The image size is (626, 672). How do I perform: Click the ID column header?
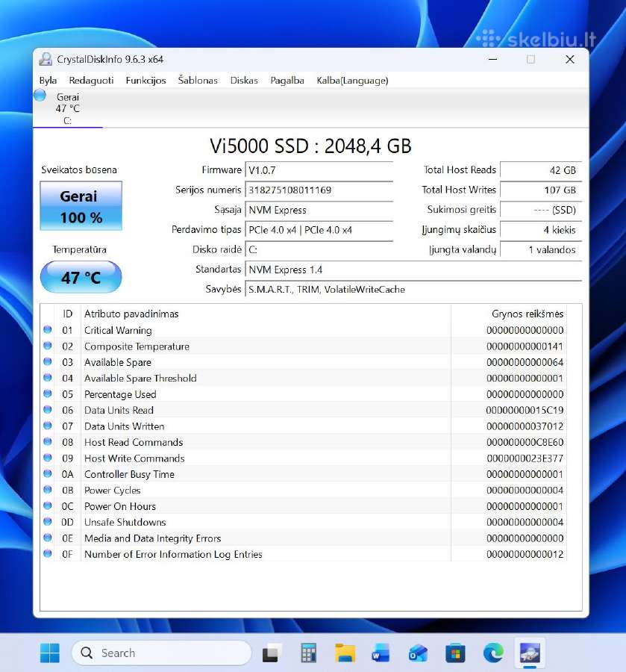pos(68,314)
